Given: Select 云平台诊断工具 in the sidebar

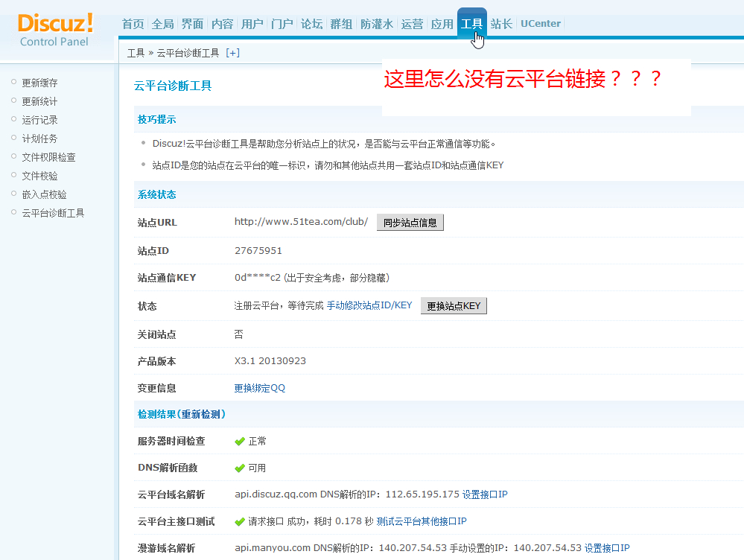Looking at the screenshot, I should point(53,213).
